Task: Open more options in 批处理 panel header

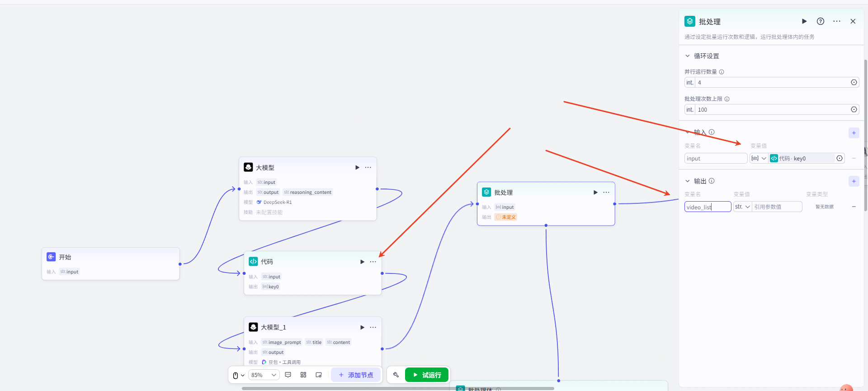Action: point(837,21)
